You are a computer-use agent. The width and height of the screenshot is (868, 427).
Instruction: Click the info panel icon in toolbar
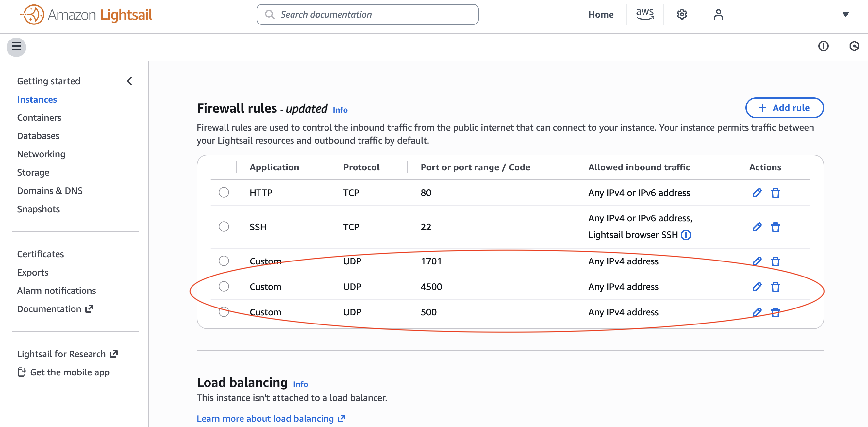coord(823,46)
